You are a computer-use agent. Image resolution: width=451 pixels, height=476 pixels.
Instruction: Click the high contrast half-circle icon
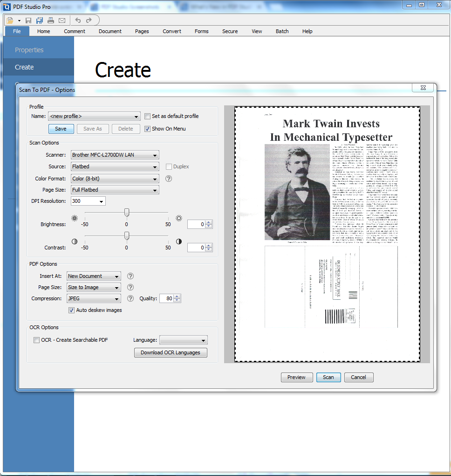(179, 241)
